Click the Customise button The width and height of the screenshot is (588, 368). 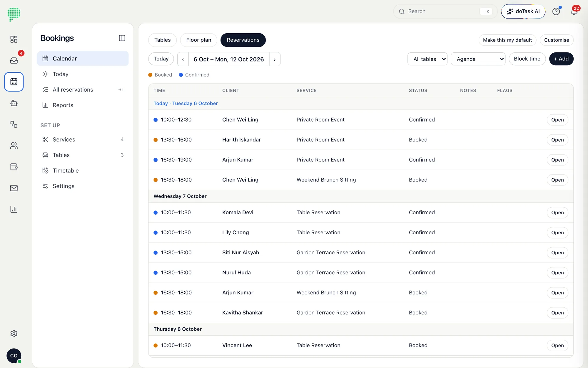557,40
